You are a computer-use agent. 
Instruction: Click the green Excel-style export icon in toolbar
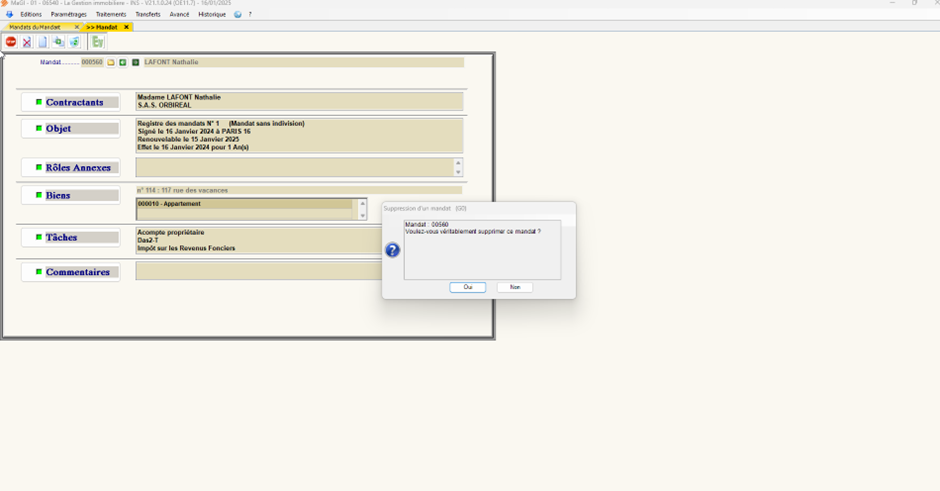pyautogui.click(x=97, y=42)
